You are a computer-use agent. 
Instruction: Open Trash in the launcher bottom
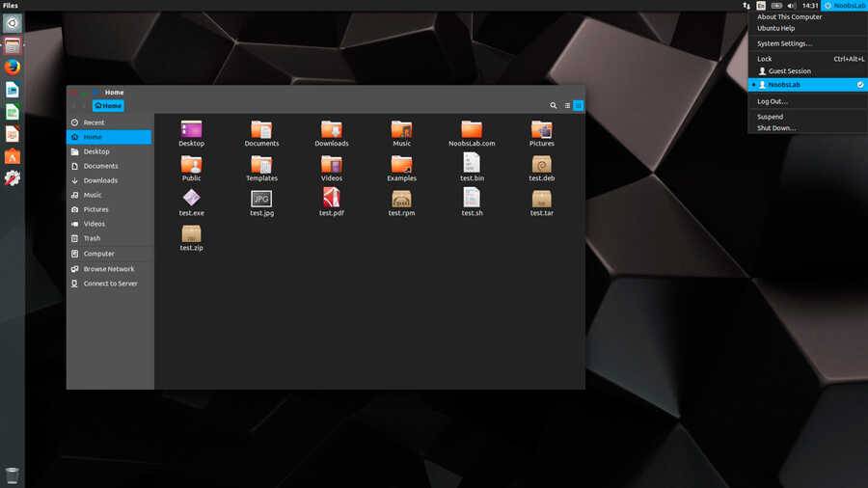tap(13, 474)
